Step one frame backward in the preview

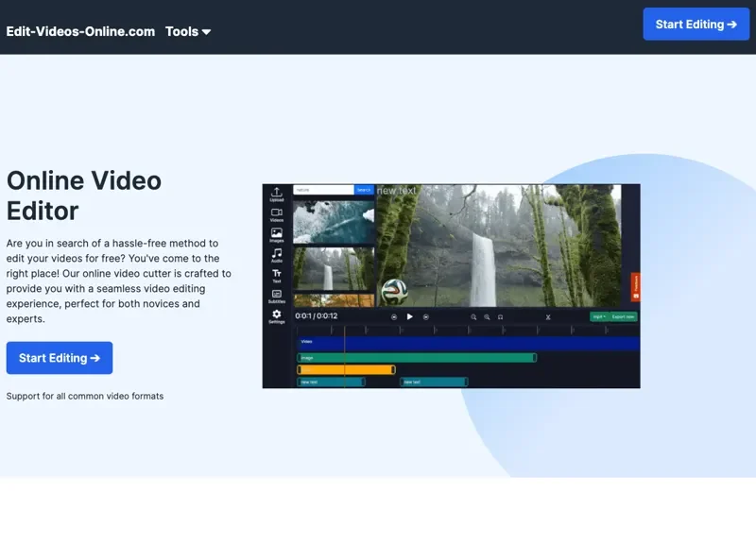click(x=394, y=316)
